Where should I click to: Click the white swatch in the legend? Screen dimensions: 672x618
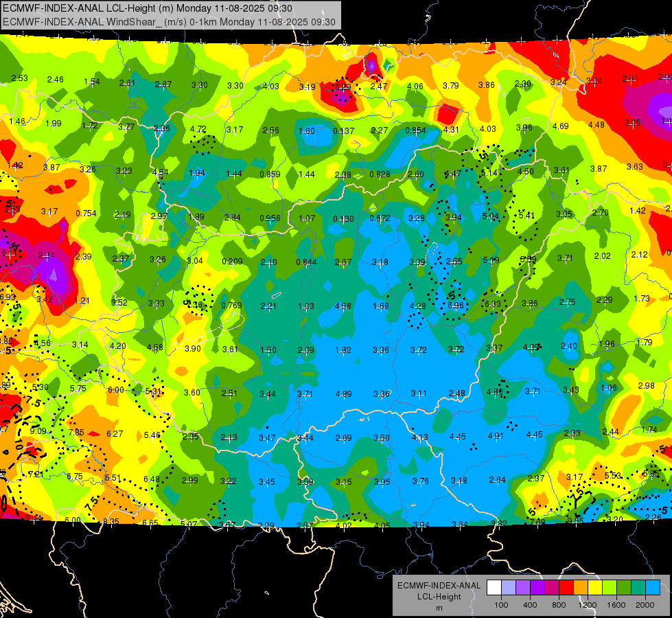pyautogui.click(x=494, y=588)
